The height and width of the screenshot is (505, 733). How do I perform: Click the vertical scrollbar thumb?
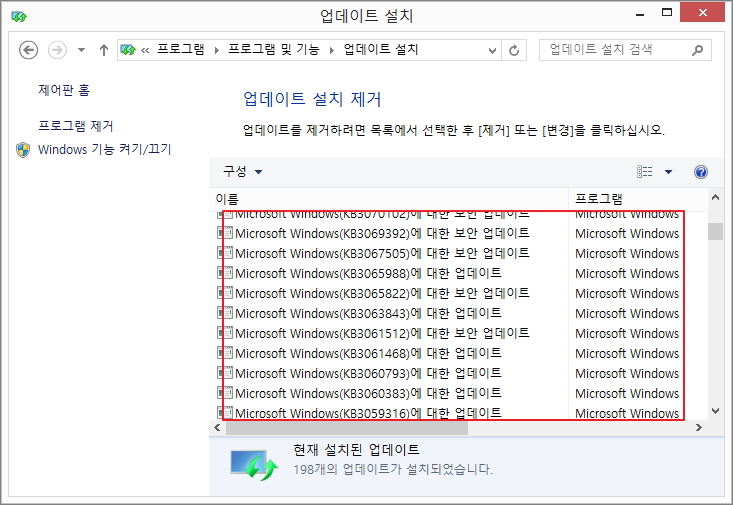(715, 231)
